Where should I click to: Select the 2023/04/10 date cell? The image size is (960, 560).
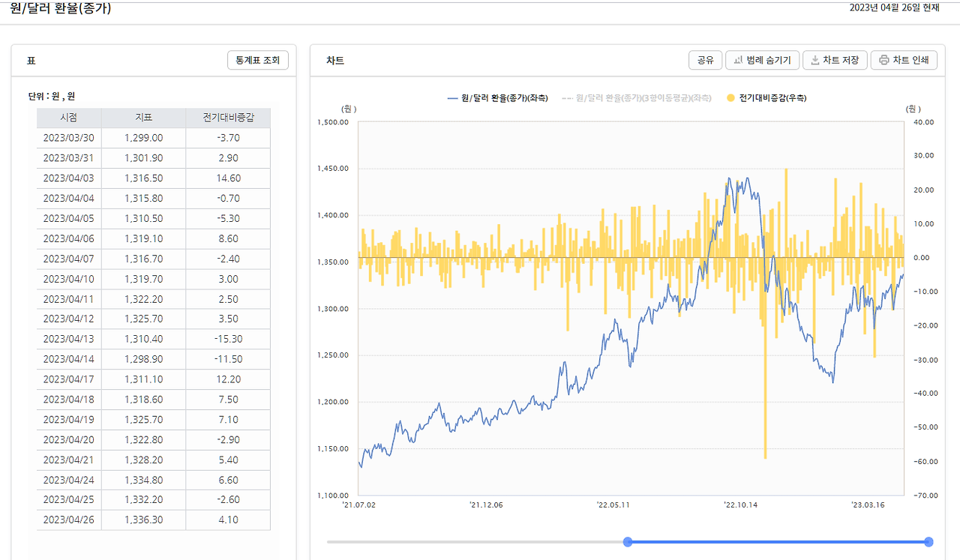coord(69,279)
